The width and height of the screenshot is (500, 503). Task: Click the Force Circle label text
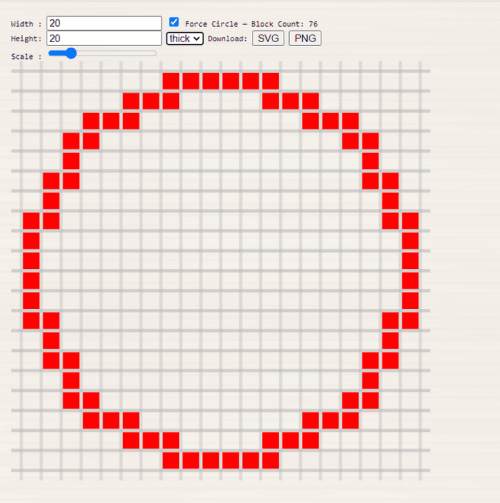[x=211, y=24]
